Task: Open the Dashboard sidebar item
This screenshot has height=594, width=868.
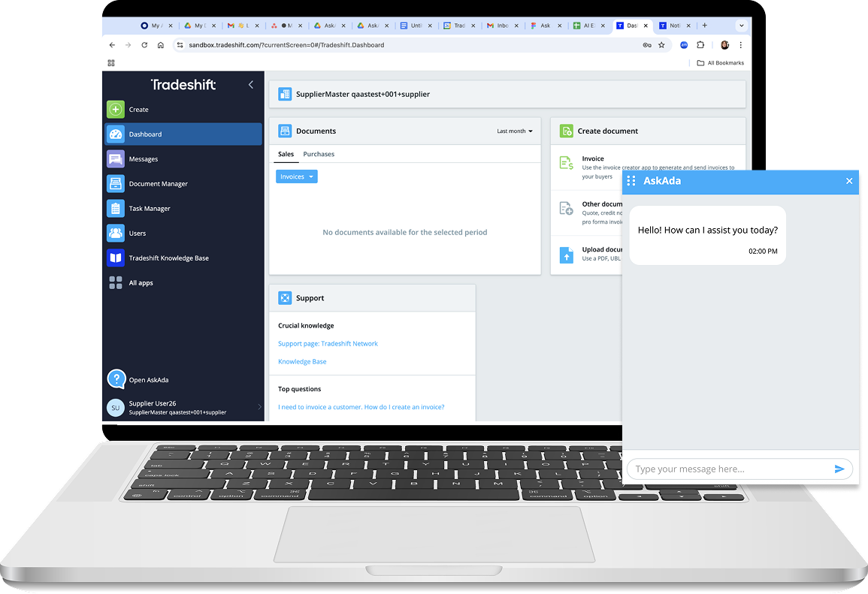Action: (183, 134)
